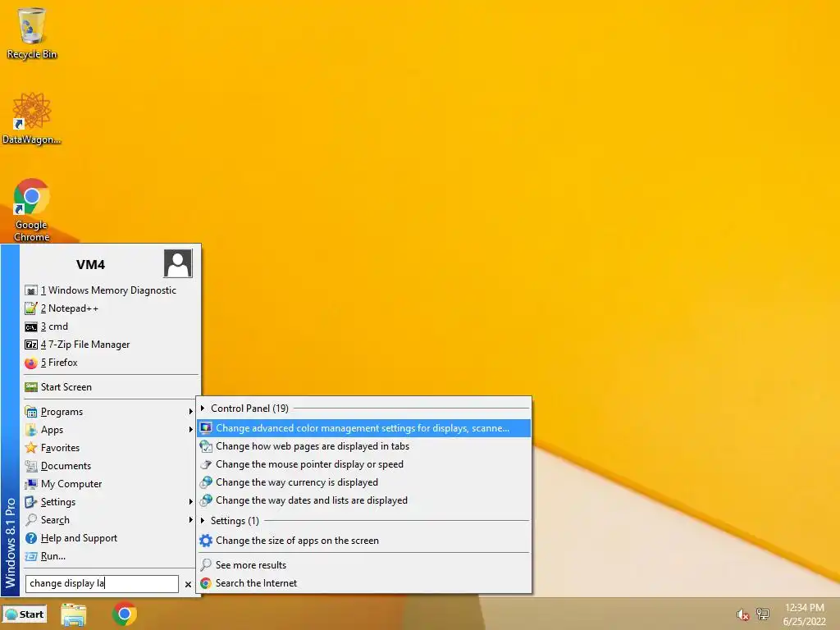The height and width of the screenshot is (630, 840).
Task: Launch Windows Memory Diagnostic from recent list
Action: coord(110,290)
